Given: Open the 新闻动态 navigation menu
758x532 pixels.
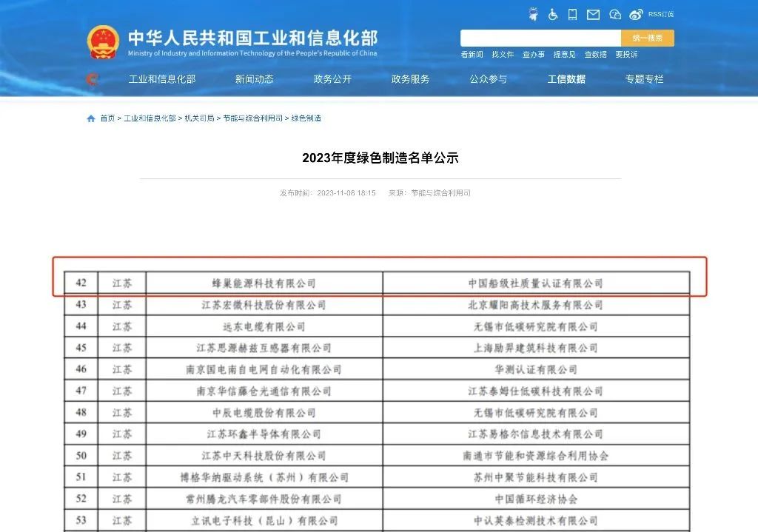Looking at the screenshot, I should pos(255,79).
